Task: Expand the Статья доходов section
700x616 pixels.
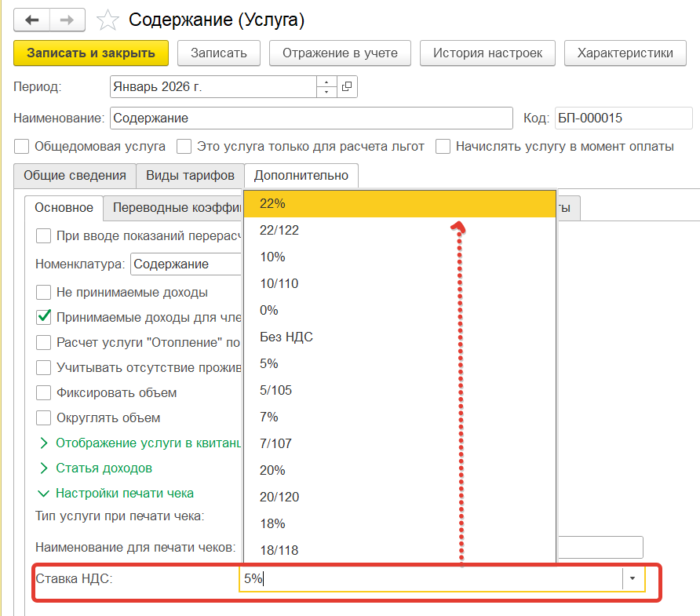Action: (104, 468)
